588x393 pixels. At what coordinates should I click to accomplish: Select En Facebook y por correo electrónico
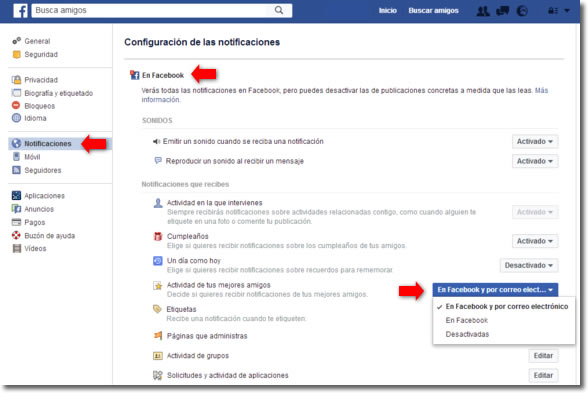tap(506, 306)
